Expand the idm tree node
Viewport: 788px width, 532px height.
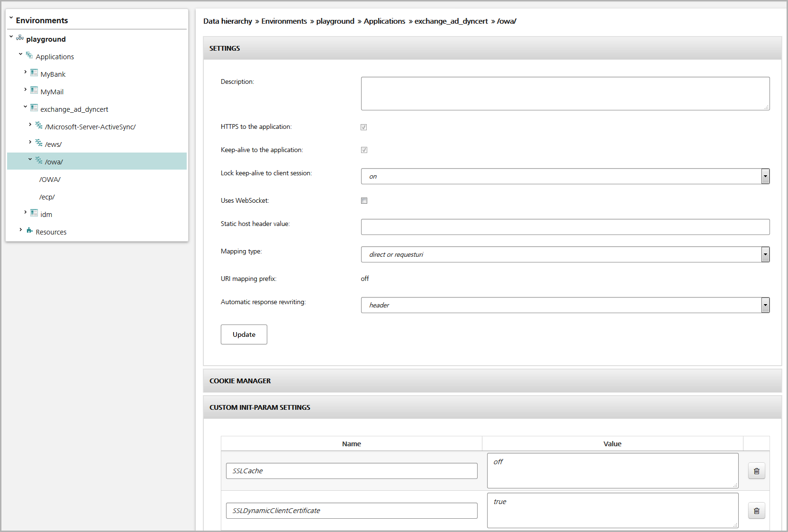pos(25,212)
